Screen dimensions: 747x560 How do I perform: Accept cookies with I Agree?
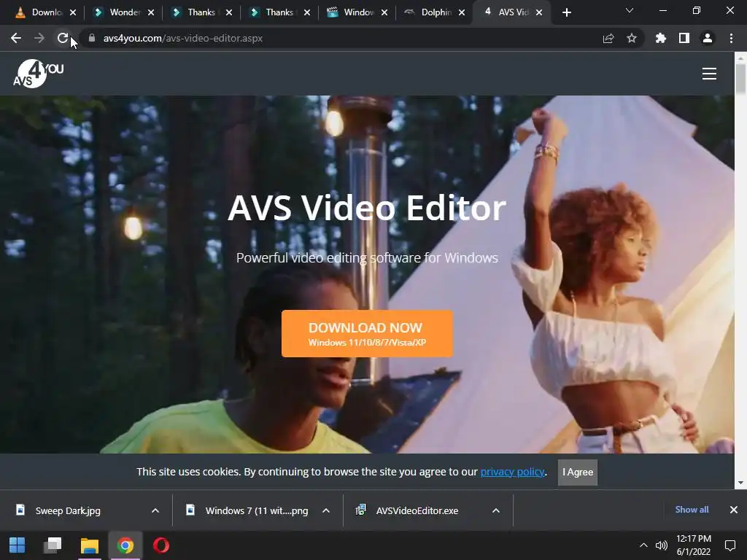click(x=578, y=472)
